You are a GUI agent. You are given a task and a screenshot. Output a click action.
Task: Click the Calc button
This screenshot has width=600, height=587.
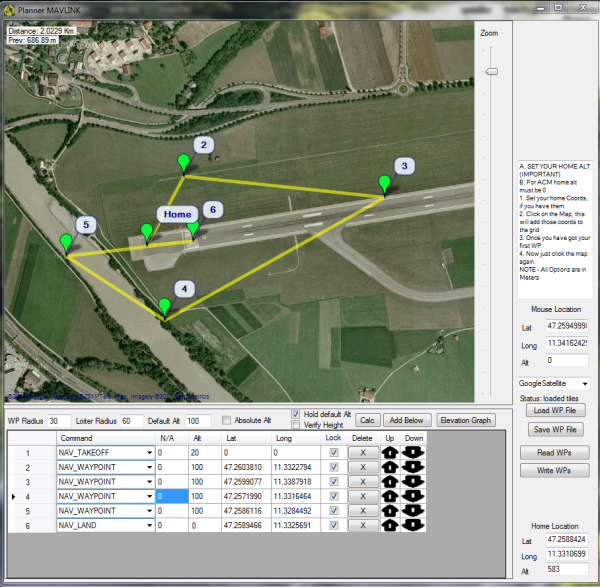pyautogui.click(x=367, y=420)
